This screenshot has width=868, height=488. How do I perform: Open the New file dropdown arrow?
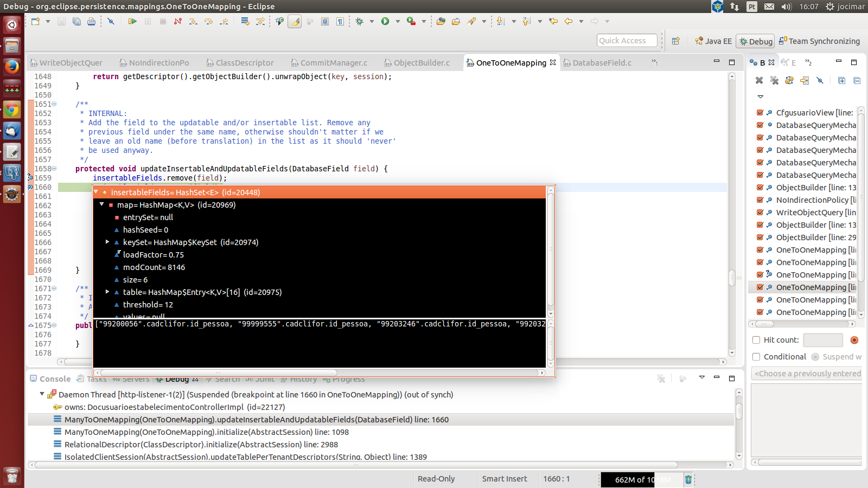(x=48, y=22)
